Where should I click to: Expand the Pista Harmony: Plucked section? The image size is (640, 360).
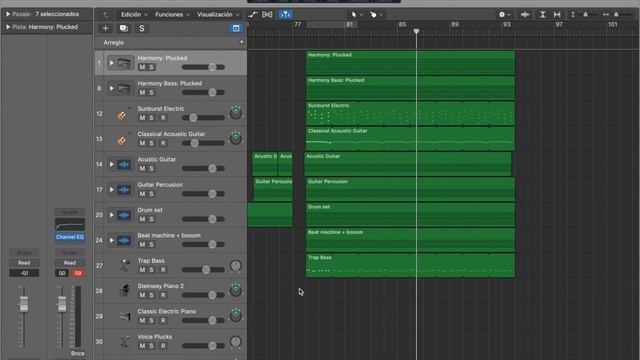[x=8, y=27]
